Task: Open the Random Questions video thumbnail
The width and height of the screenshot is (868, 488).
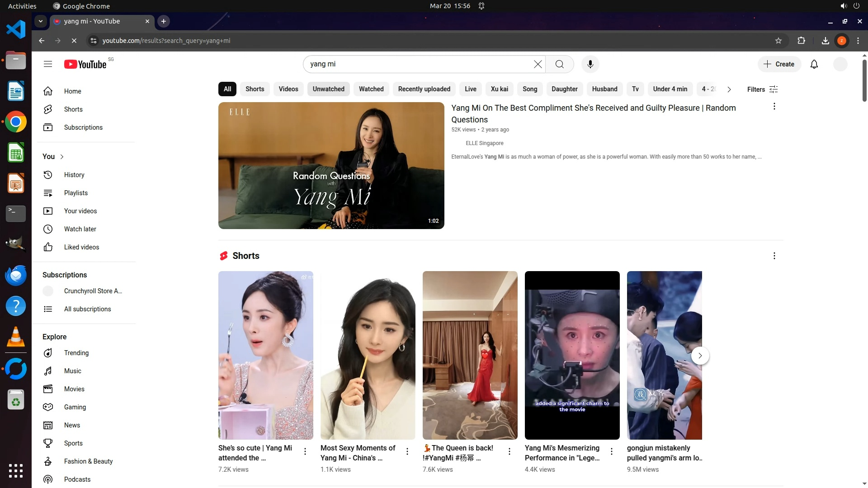Action: [x=331, y=165]
